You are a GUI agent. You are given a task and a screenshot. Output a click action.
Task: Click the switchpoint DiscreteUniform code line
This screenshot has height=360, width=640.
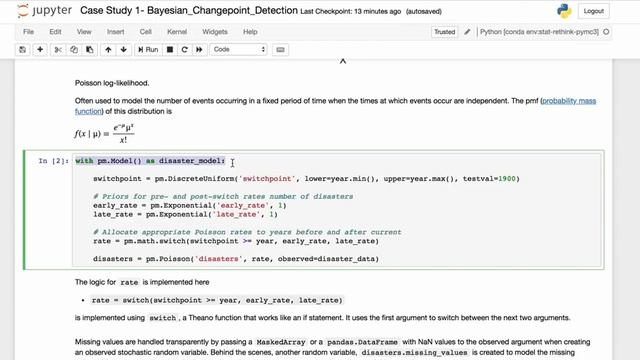306,179
